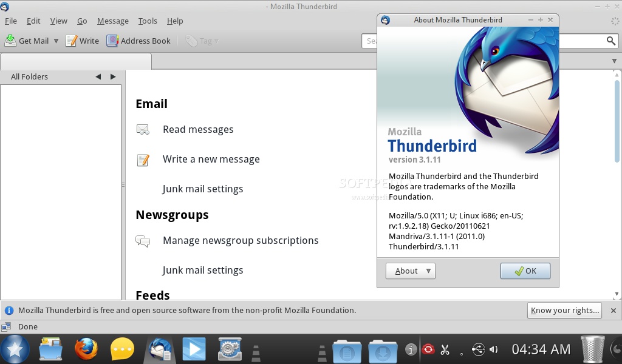622x364 pixels.
Task: Open the media player from the panel
Action: click(194, 349)
